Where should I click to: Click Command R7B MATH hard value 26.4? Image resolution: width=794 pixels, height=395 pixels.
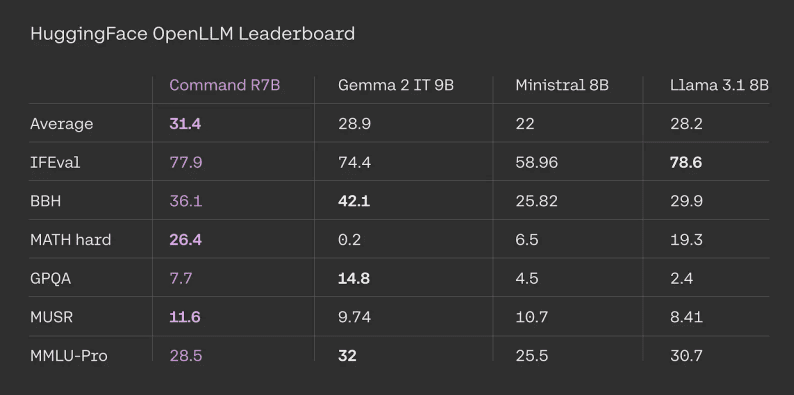tap(185, 240)
